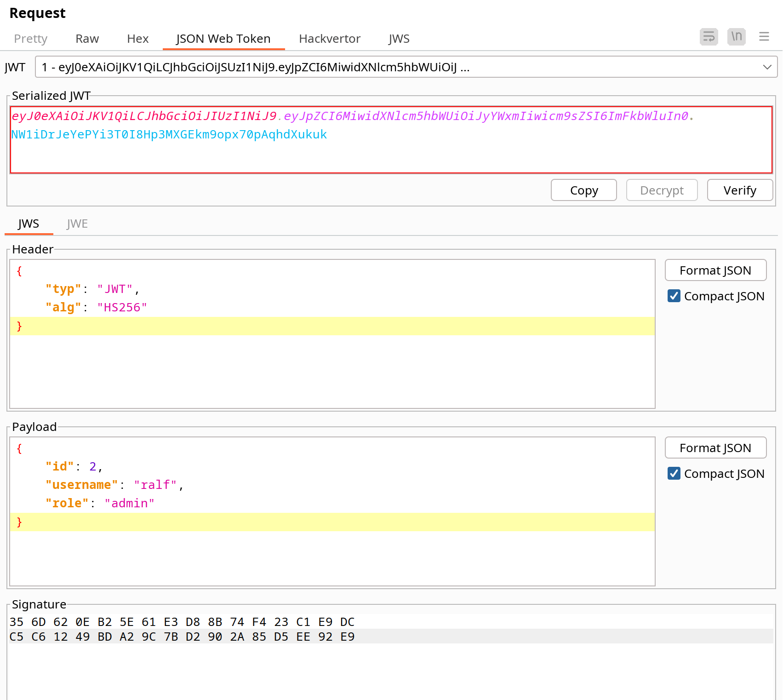Click the "username" key in Payload

click(82, 485)
